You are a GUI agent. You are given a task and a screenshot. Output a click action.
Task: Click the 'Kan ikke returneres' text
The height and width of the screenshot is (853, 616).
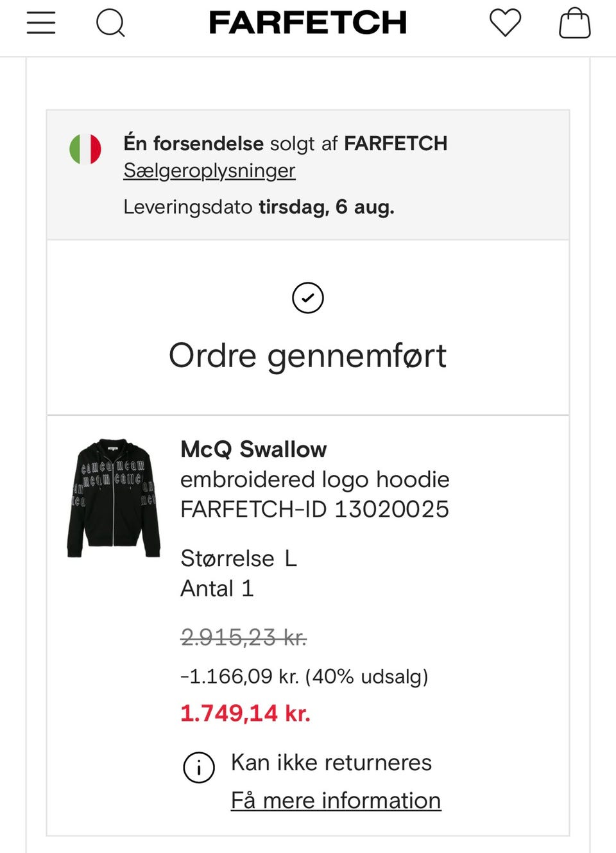pos(331,763)
